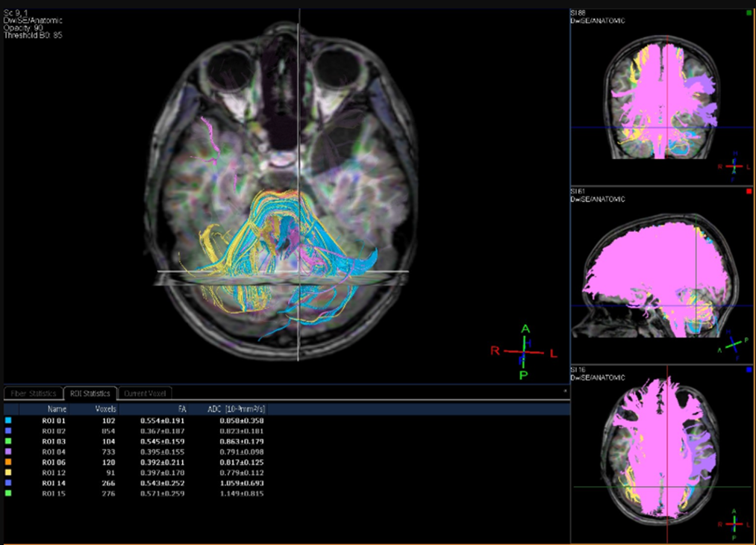Screen dimensions: 756x545
Task: Click the orientation axes icon in main view
Action: (524, 351)
